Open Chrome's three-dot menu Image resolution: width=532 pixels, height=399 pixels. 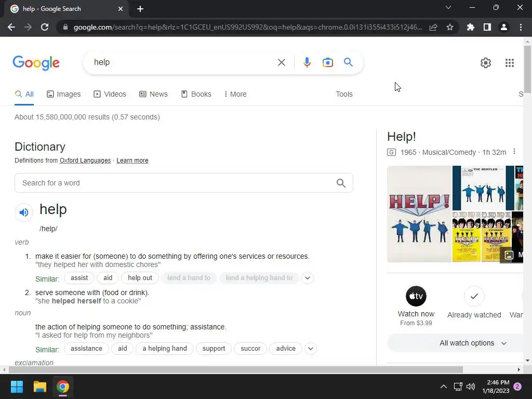521,27
